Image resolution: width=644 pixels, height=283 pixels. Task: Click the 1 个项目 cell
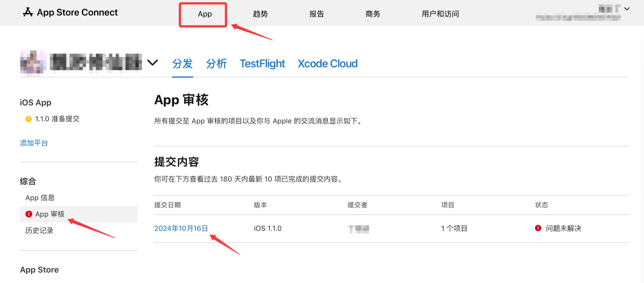tap(454, 228)
